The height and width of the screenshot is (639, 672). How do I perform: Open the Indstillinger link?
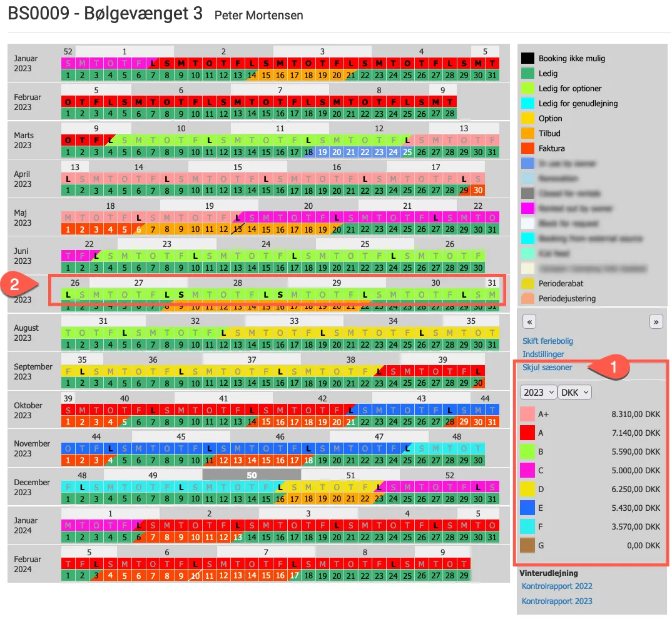pyautogui.click(x=543, y=355)
